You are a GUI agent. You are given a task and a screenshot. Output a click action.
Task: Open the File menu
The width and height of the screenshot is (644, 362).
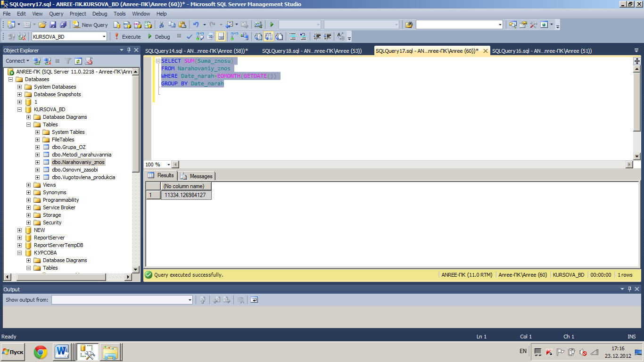pos(7,14)
